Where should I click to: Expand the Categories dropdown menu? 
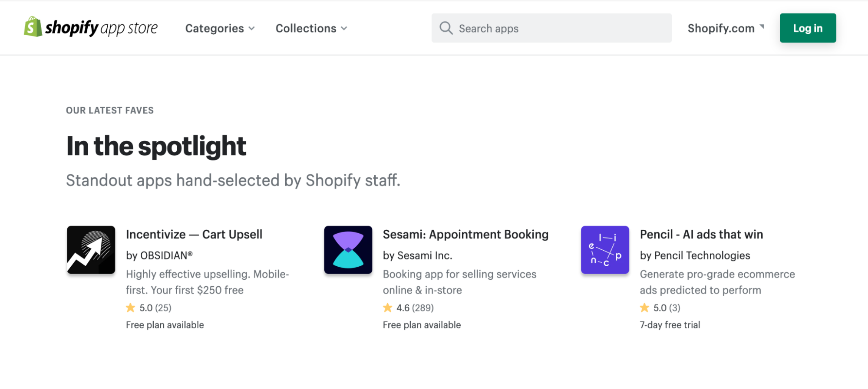[220, 28]
